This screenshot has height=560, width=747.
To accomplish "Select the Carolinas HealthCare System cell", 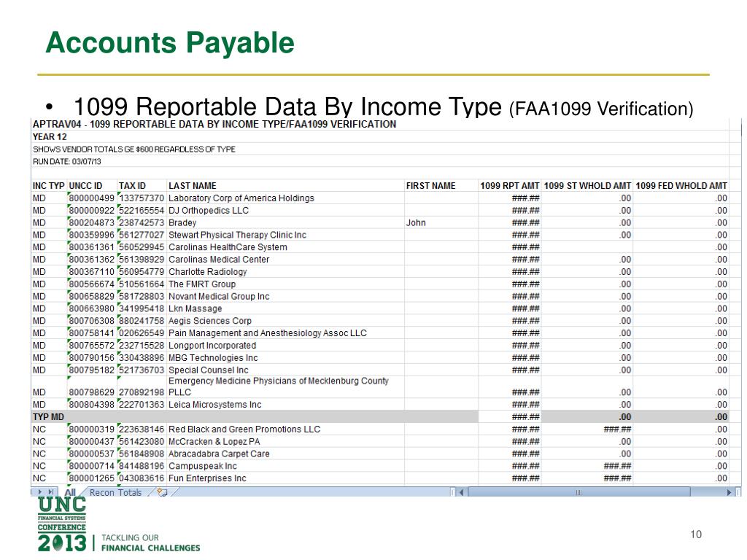I will coord(285,247).
